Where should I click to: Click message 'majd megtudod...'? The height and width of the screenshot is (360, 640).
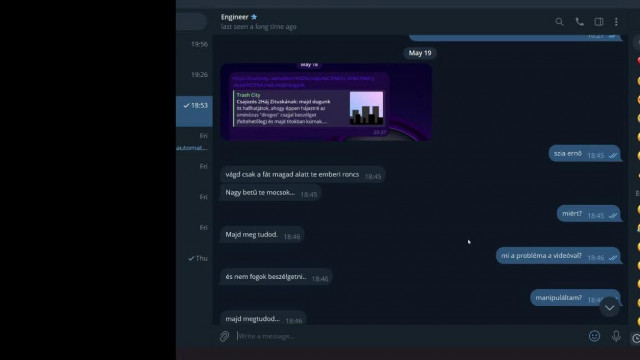263,319
